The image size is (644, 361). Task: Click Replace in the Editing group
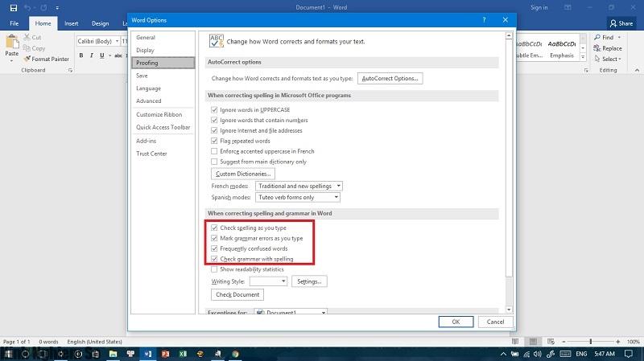click(608, 48)
